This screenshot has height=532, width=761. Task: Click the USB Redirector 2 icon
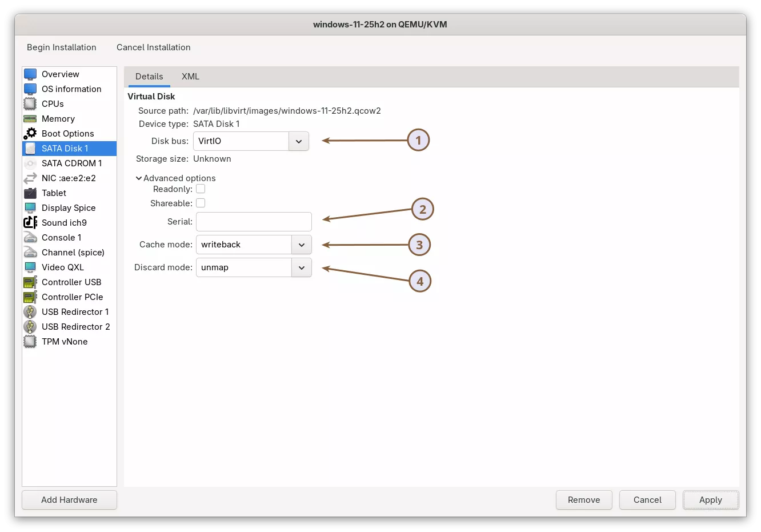(30, 327)
